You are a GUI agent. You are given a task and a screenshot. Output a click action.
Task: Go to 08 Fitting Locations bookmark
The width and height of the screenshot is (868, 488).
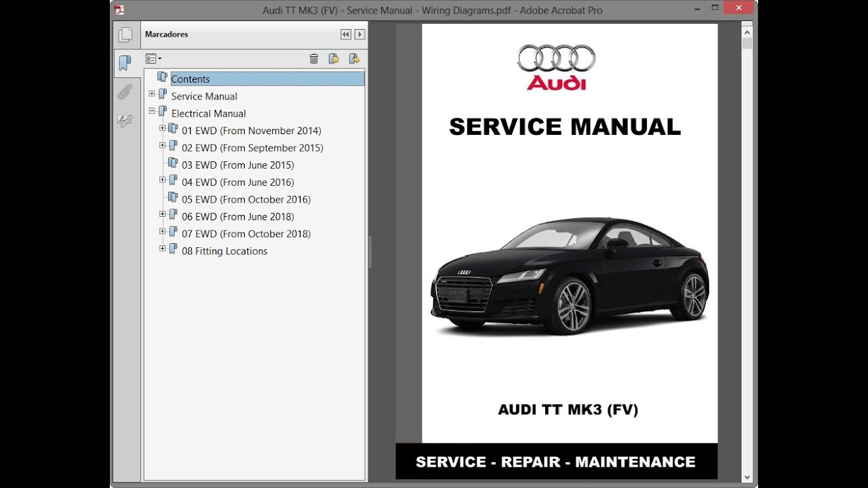[224, 251]
